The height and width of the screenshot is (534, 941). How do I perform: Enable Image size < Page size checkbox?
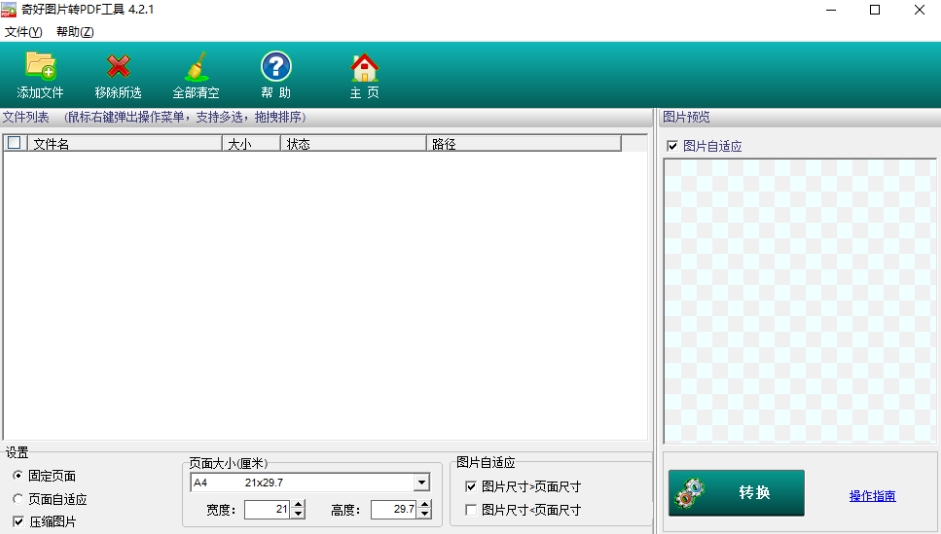pos(471,510)
